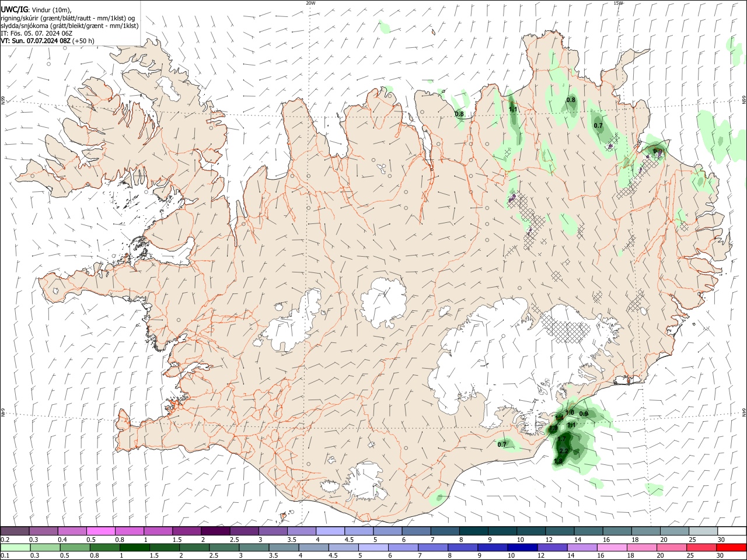Click the dark purple 2 snow legend swatch

coord(215,531)
